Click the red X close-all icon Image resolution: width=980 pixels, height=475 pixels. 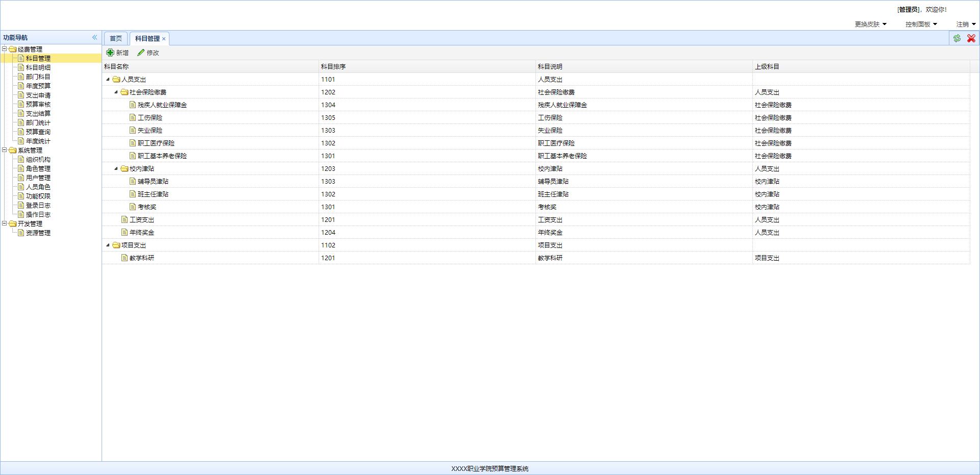tap(971, 38)
